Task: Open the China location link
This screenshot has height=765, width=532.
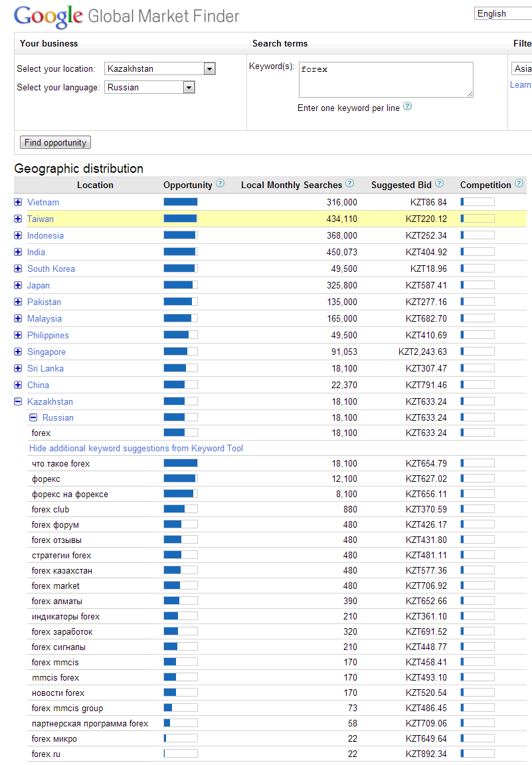Action: (x=38, y=384)
